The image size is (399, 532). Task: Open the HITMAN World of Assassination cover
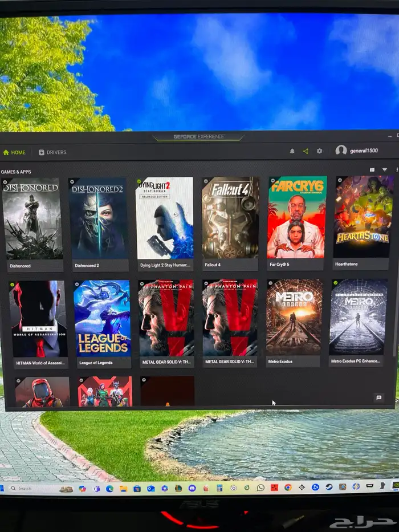pyautogui.click(x=38, y=319)
